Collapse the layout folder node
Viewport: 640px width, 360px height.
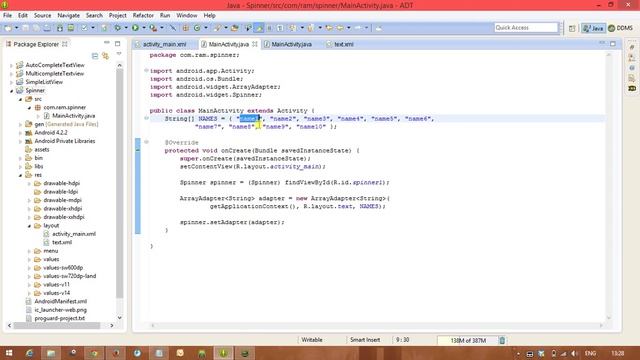click(29, 226)
